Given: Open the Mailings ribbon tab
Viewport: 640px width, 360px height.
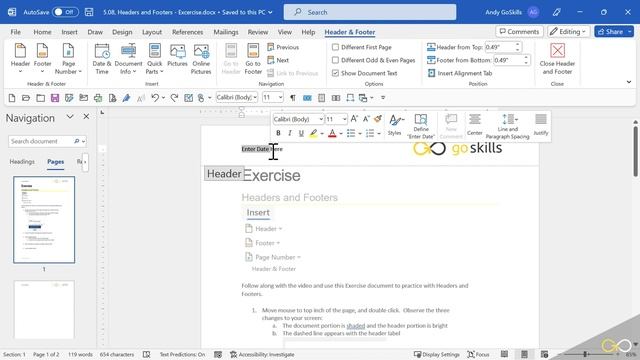Looking at the screenshot, I should 226,32.
